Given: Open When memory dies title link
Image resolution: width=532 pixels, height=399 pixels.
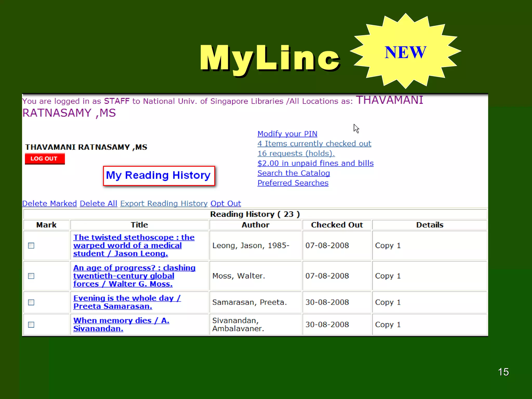Looking at the screenshot, I should click(x=121, y=324).
